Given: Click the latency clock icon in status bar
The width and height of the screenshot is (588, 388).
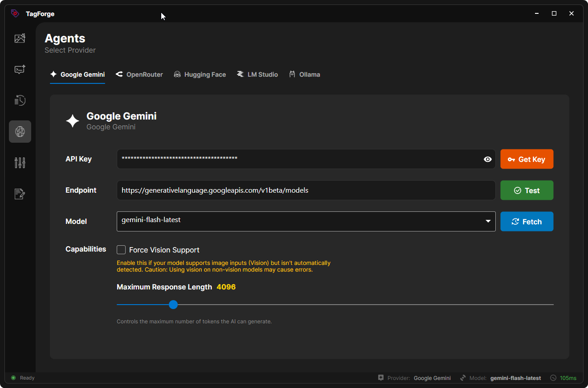Looking at the screenshot, I should (x=553, y=378).
